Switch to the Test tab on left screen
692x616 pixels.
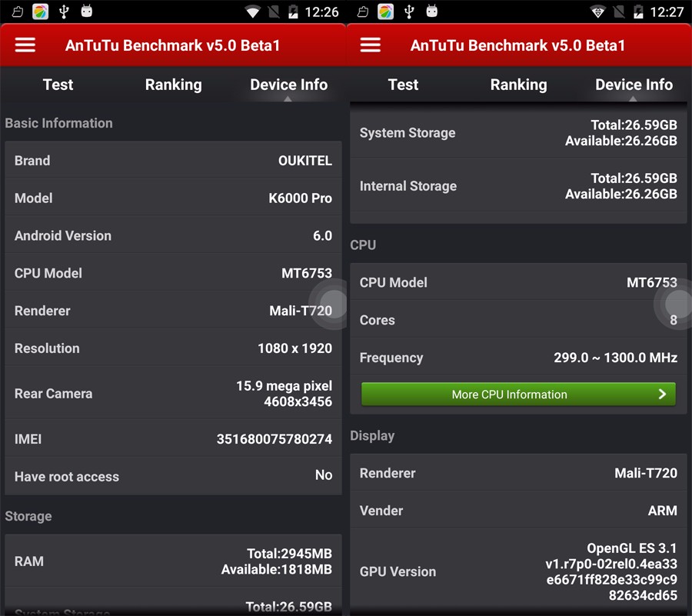[58, 85]
